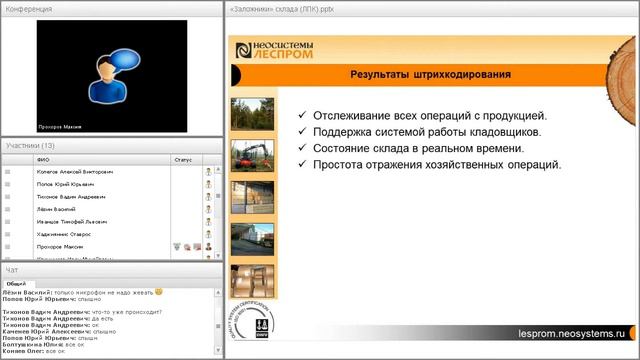Click the participant icon for Попов Юрий Юрьевич
This screenshot has width=640, height=360.
point(208,184)
